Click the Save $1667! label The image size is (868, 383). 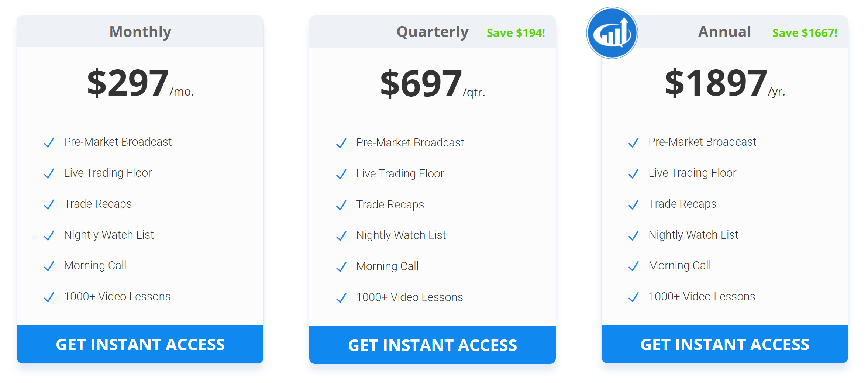coord(805,33)
